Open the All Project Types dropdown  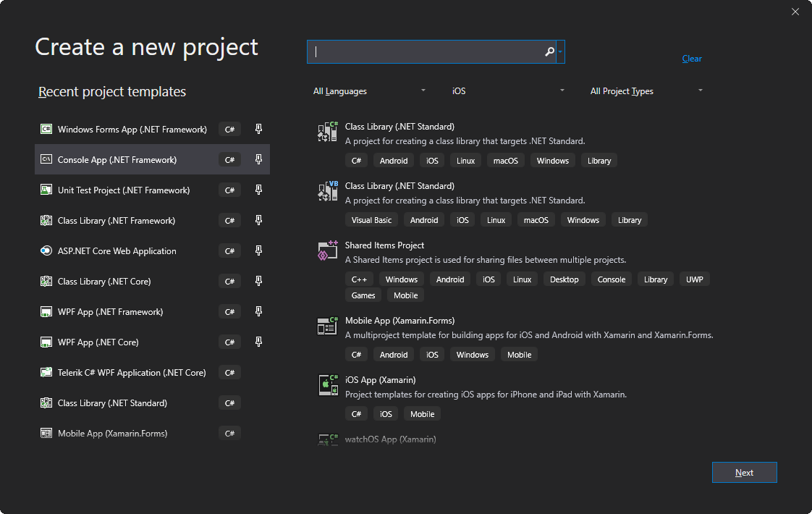click(x=646, y=91)
